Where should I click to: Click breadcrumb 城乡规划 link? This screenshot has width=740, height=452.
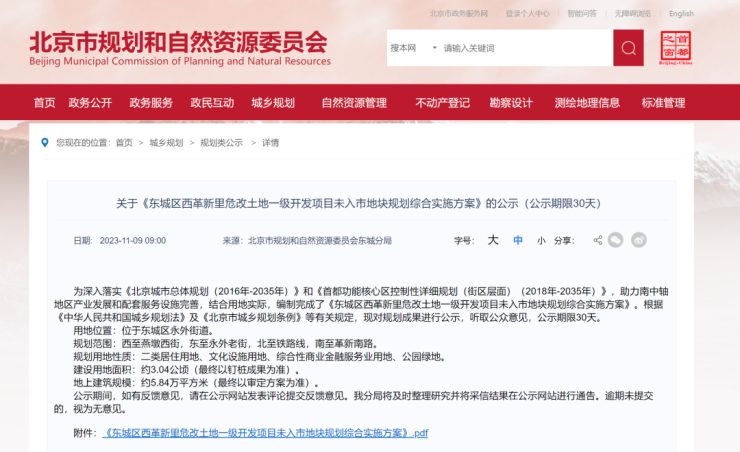click(166, 143)
